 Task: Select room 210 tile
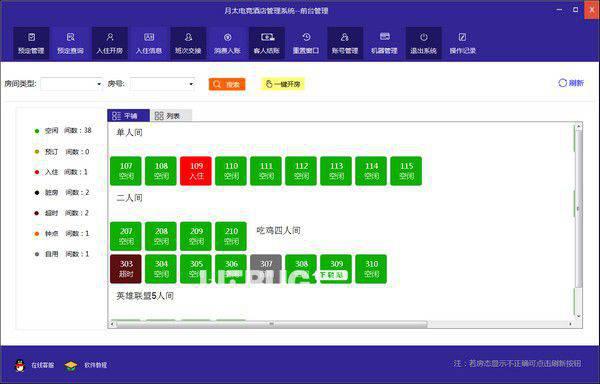point(231,236)
